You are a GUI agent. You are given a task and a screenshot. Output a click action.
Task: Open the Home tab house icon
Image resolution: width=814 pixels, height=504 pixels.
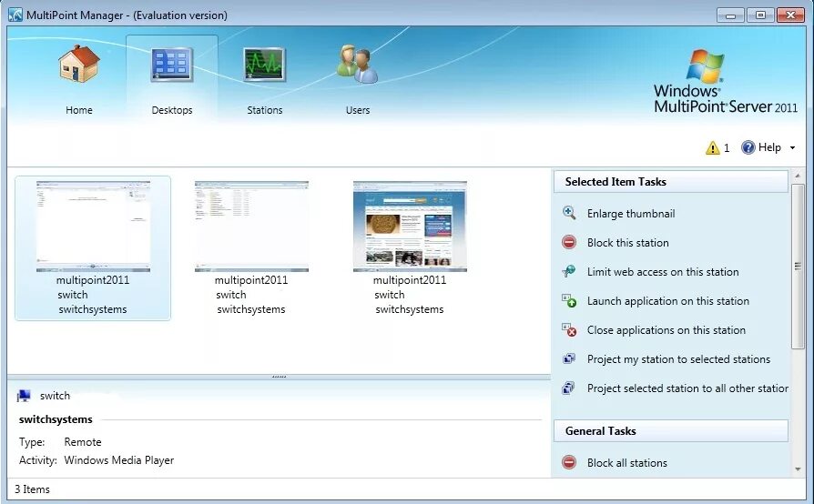point(79,64)
